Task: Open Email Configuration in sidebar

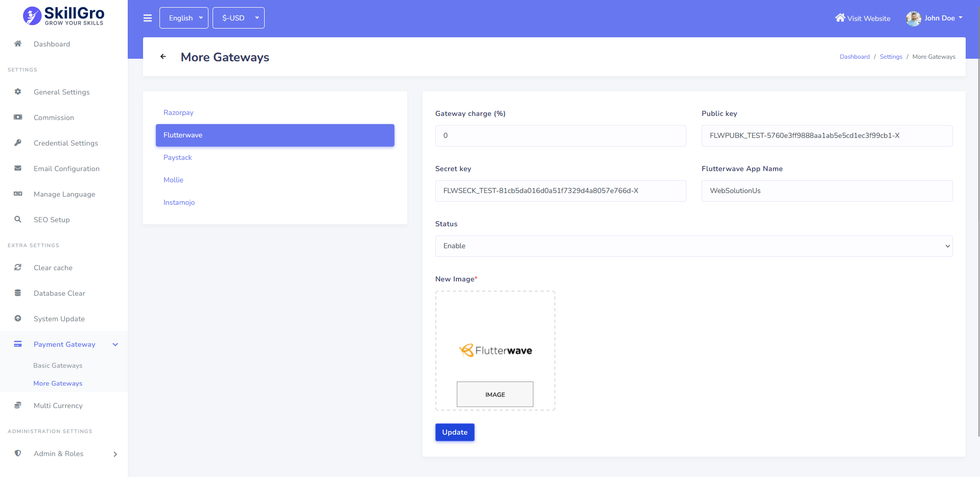Action: pyautogui.click(x=66, y=169)
